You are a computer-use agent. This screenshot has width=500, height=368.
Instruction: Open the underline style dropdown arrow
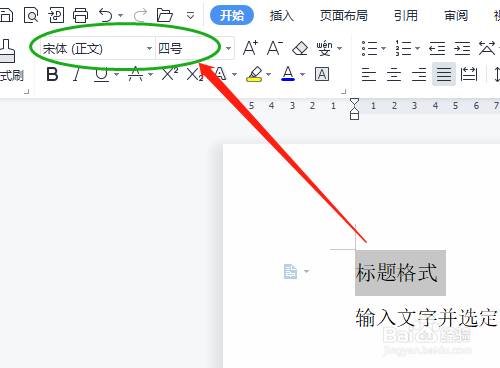tap(117, 74)
